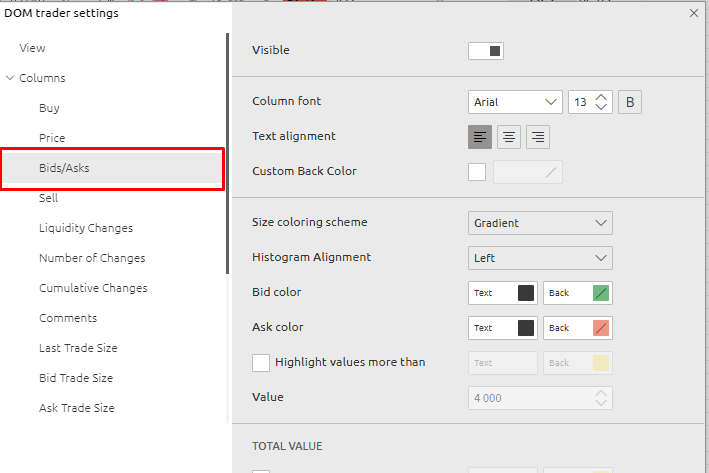Open the Arial column font dropdown
This screenshot has height=473, width=709.
515,102
